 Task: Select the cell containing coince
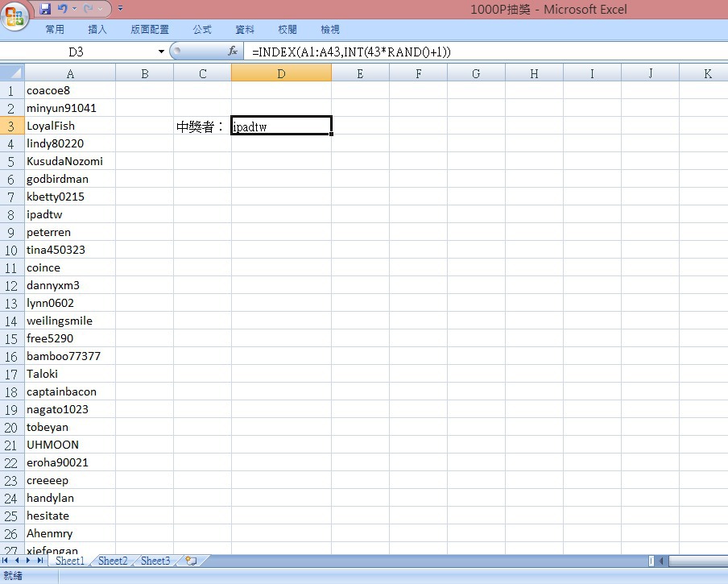[x=70, y=267]
